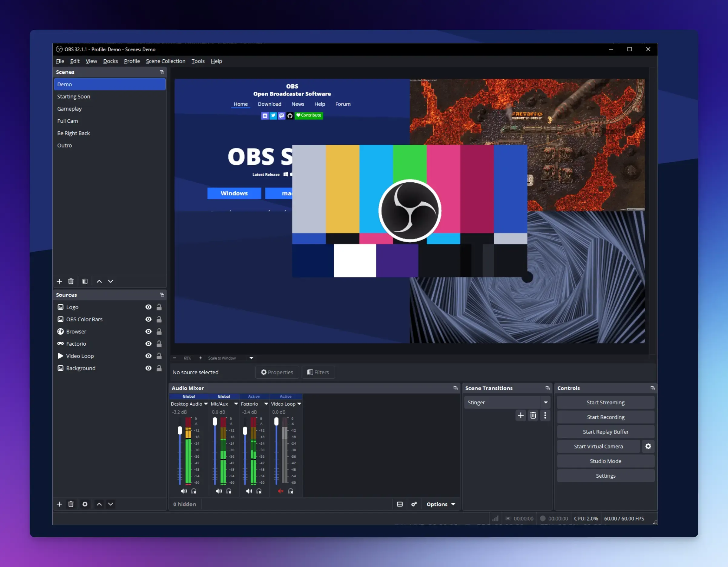Screen dimensions: 728x567
Task: Enable Studio Mode
Action: pyautogui.click(x=606, y=461)
